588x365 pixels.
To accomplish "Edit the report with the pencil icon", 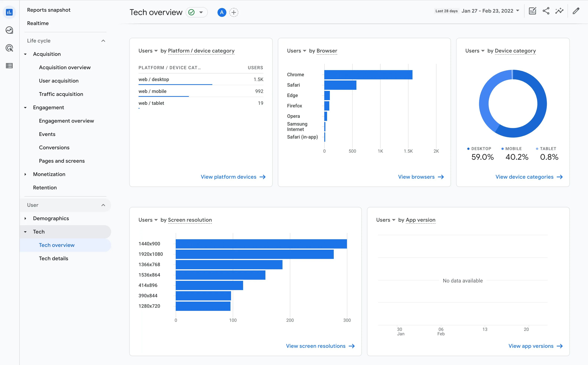I will coord(576,11).
